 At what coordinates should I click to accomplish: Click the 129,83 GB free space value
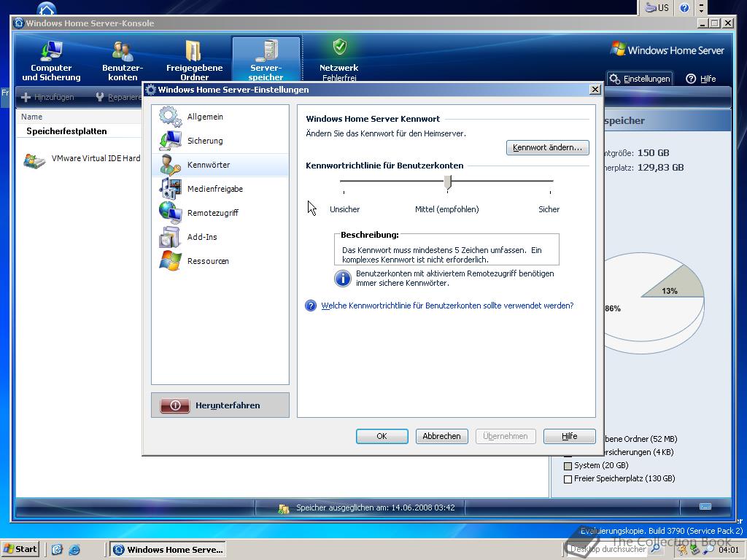[x=660, y=168]
